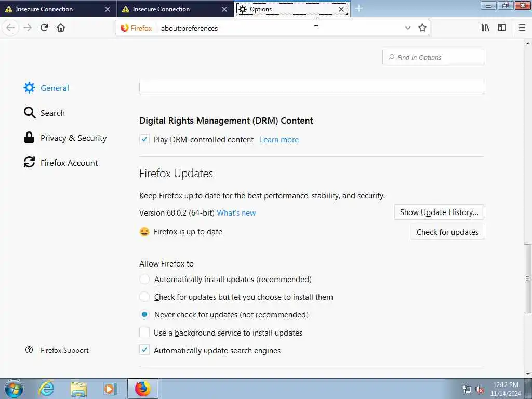Screen dimensions: 532x399
Task: Select Never check for updates option
Action: (x=144, y=314)
